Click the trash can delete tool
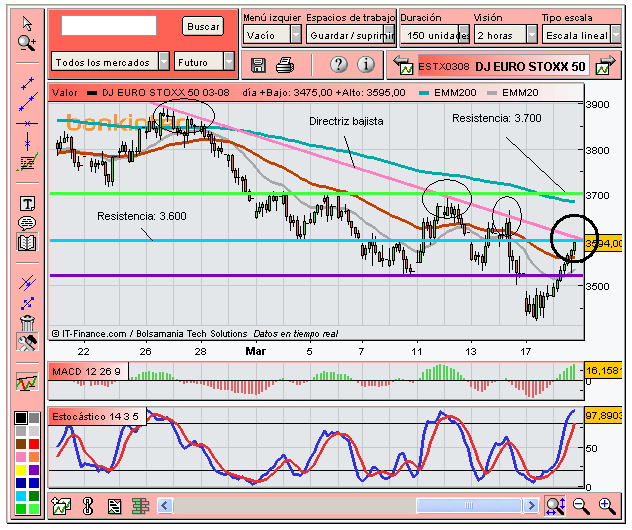 pos(27,322)
